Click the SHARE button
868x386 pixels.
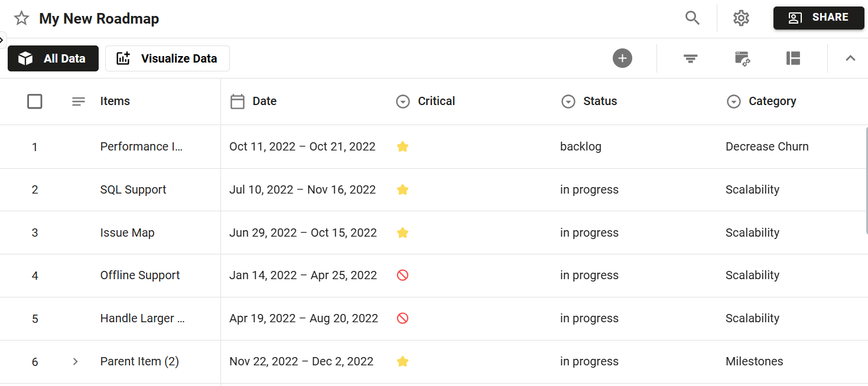pos(818,18)
